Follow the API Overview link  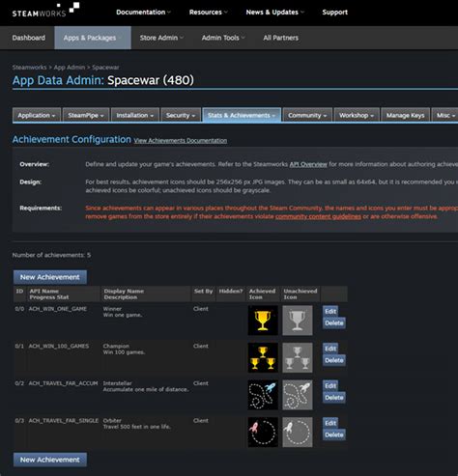click(308, 164)
